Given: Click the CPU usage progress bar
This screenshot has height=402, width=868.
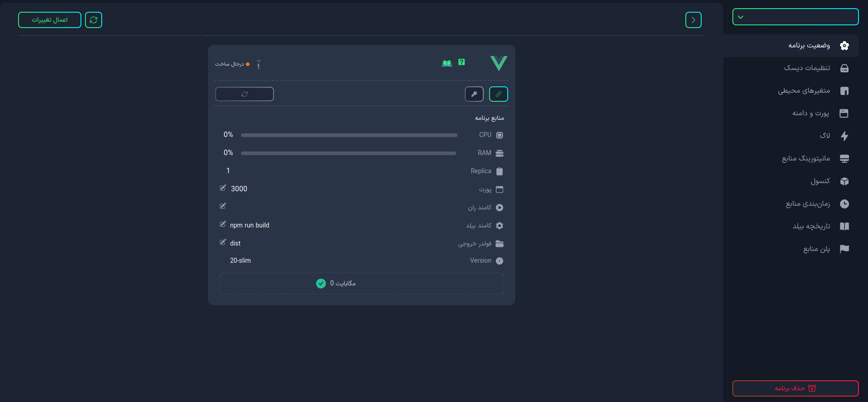Looking at the screenshot, I should 349,135.
